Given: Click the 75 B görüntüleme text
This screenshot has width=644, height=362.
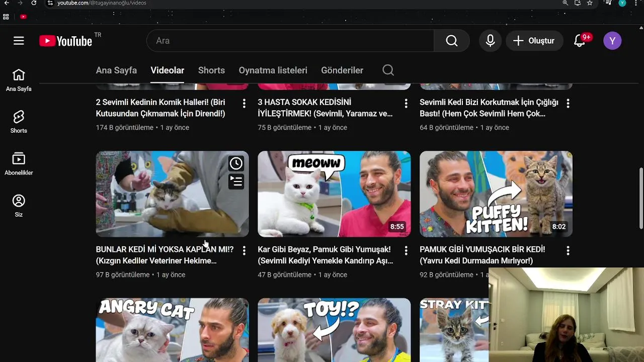Looking at the screenshot, I should [x=285, y=128].
